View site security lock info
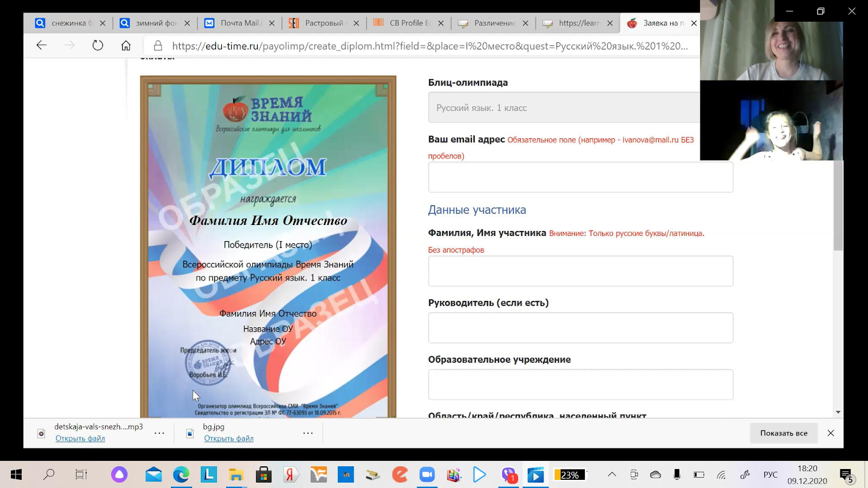The height and width of the screenshot is (488, 868). 158,46
